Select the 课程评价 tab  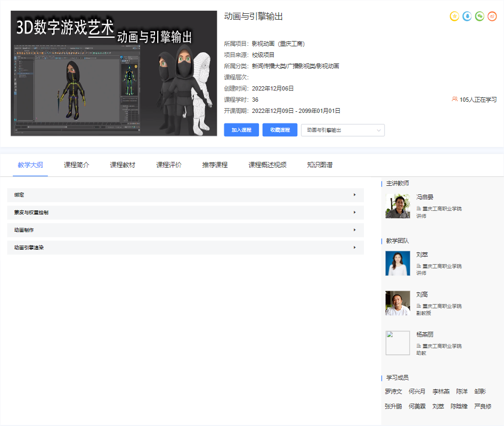pos(169,165)
